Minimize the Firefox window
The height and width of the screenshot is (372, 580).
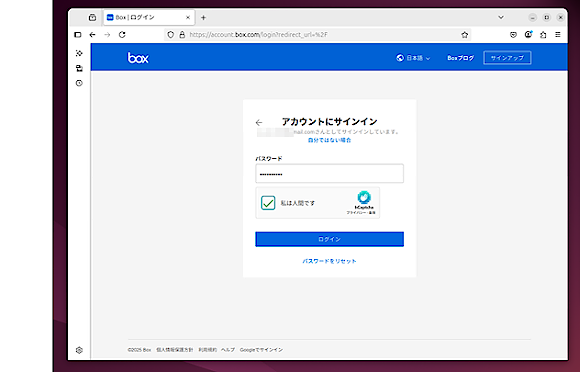[533, 17]
